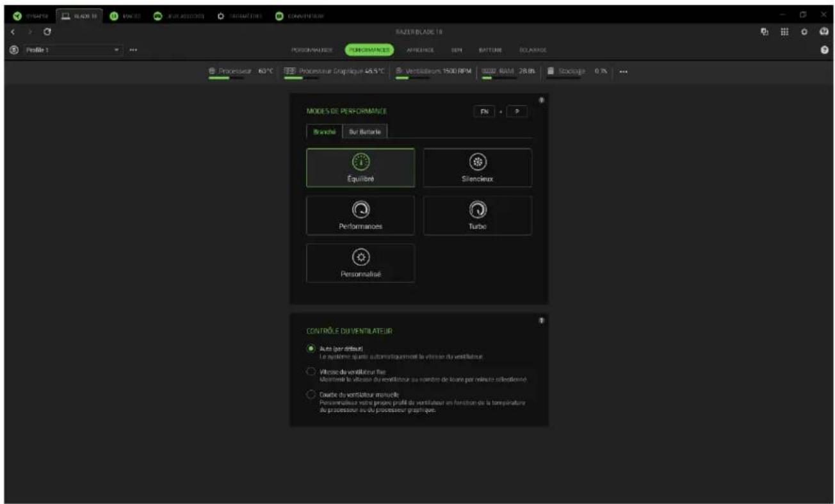
Task: Open the tab with the gamepad icon
Action: tap(179, 15)
